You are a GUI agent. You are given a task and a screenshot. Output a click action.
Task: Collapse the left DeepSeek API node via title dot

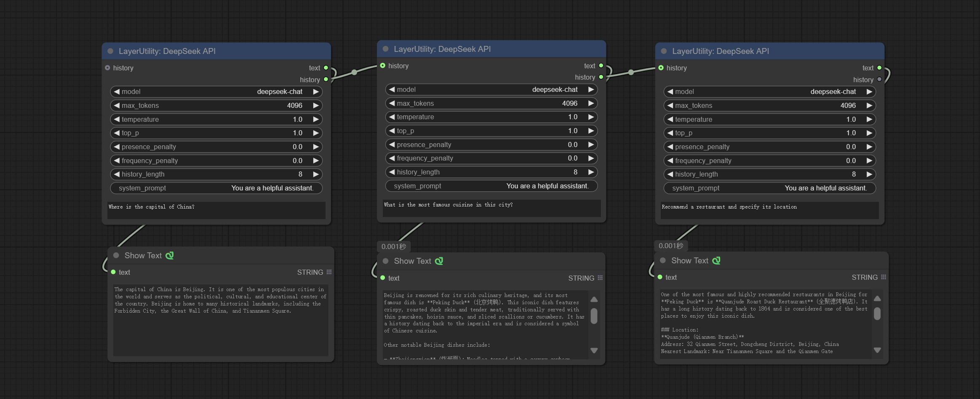coord(110,51)
